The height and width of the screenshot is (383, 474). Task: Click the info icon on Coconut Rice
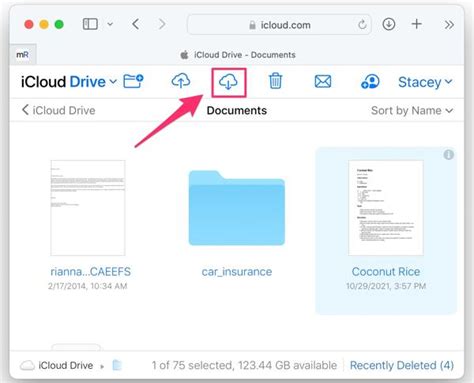449,155
